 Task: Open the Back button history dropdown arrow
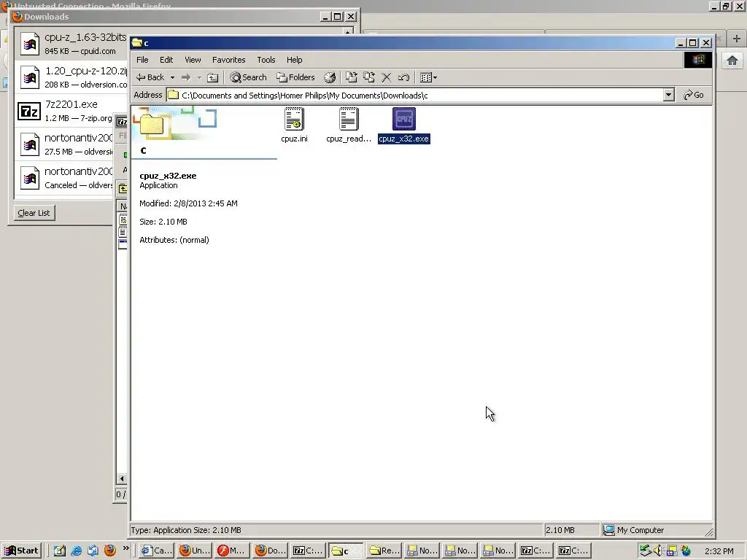pyautogui.click(x=172, y=77)
